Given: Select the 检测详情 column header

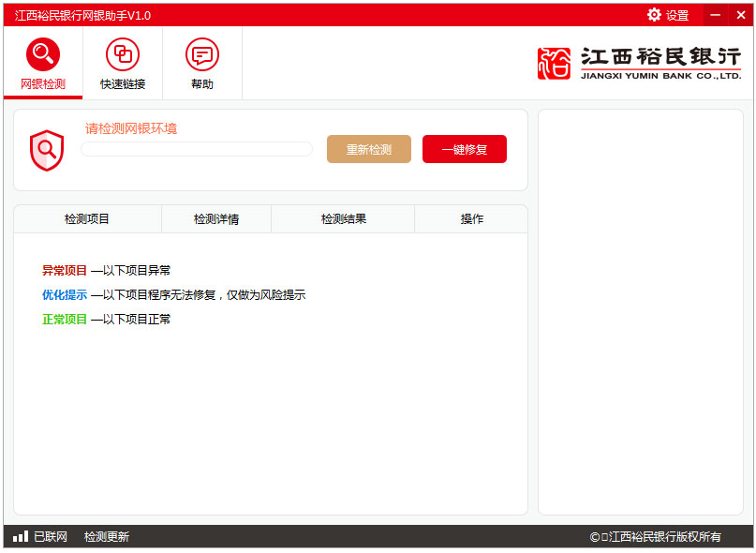Looking at the screenshot, I should [x=216, y=219].
